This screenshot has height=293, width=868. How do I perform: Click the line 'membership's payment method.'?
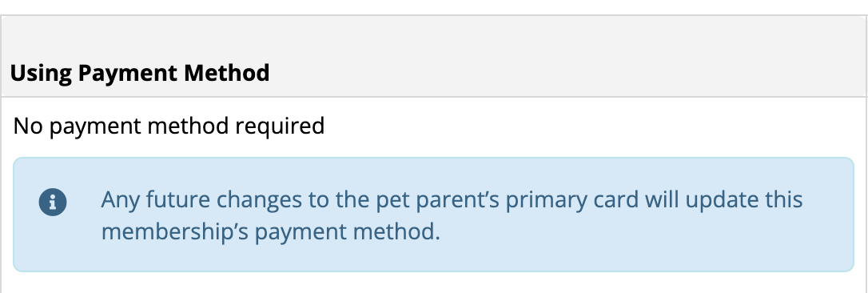click(271, 231)
